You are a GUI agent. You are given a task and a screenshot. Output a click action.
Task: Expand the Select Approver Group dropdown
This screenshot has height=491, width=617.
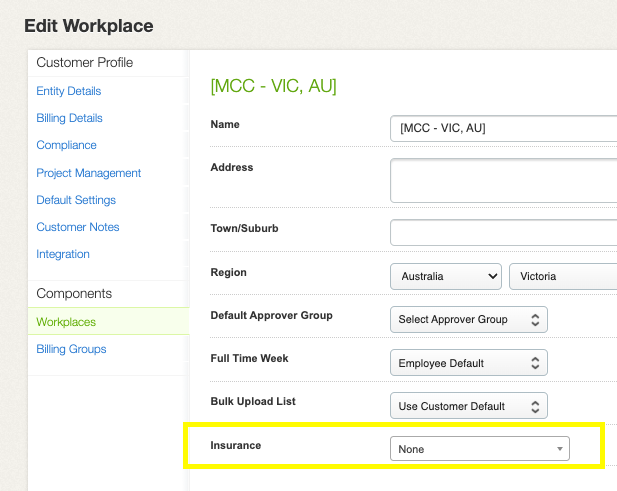point(469,319)
